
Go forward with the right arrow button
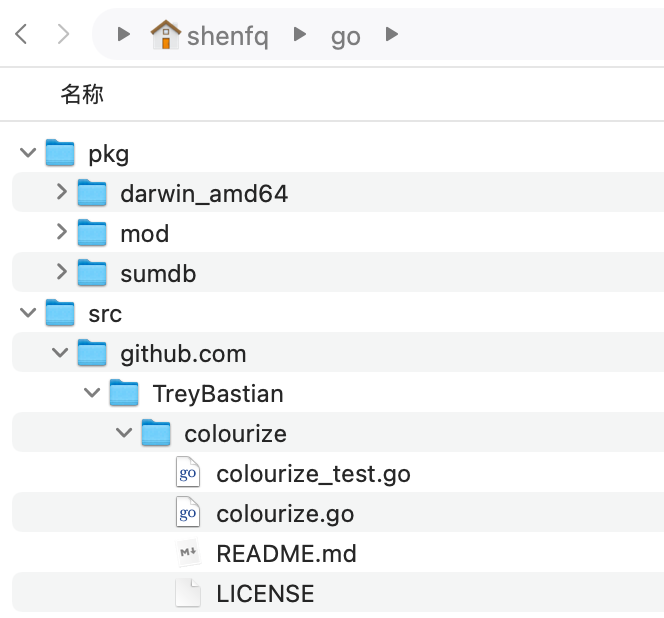(63, 35)
